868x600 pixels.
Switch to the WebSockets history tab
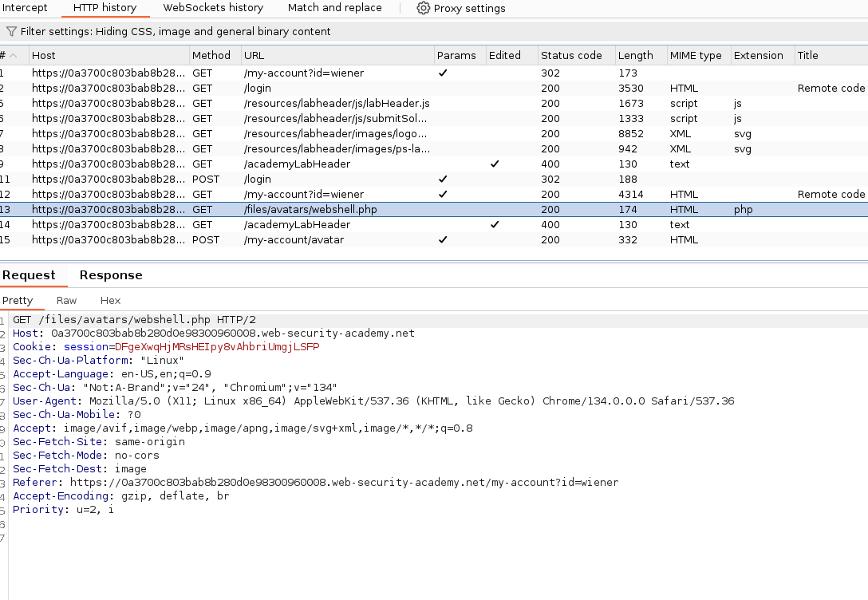pos(213,8)
